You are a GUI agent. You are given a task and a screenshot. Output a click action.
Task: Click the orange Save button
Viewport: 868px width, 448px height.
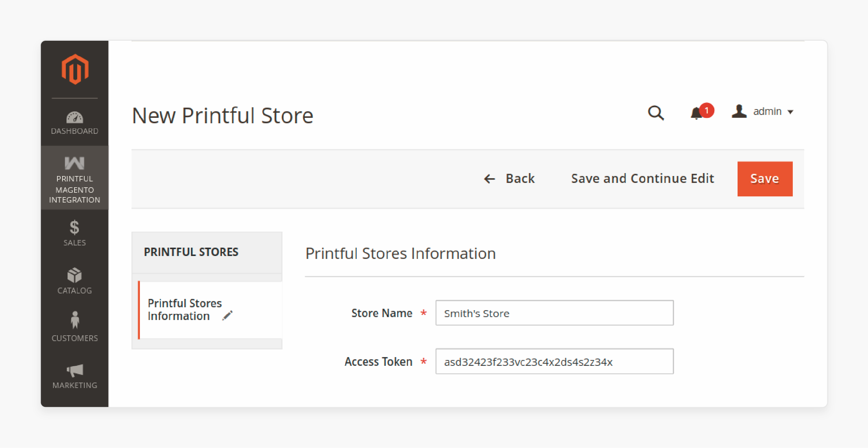click(x=765, y=179)
